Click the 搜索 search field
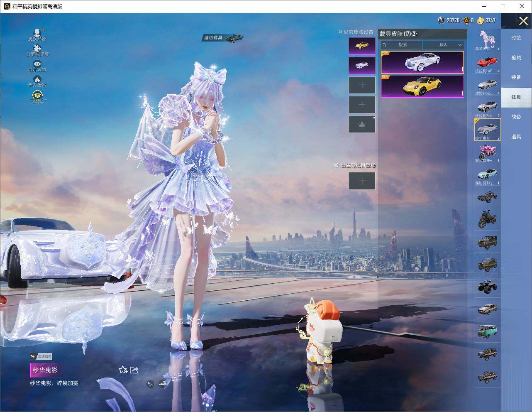This screenshot has height=412, width=532. pyautogui.click(x=402, y=45)
